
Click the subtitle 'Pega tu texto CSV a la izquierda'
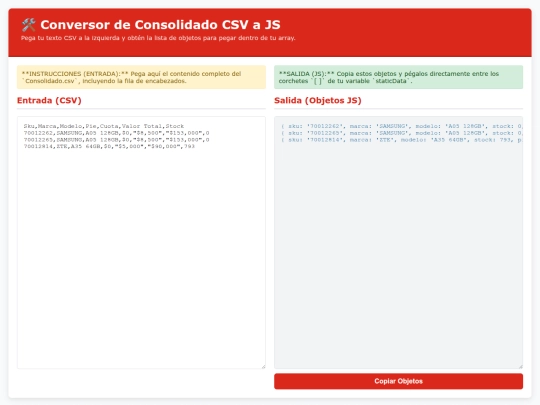click(158, 38)
